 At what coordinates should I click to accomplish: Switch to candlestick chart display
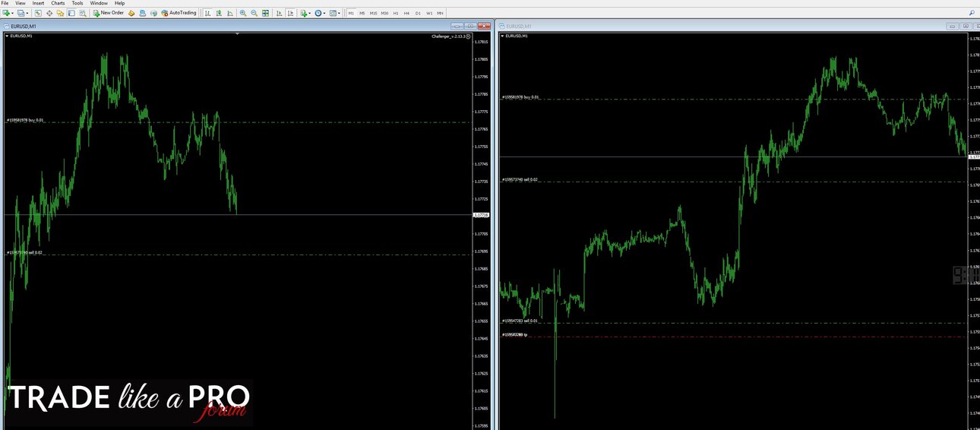coord(219,13)
